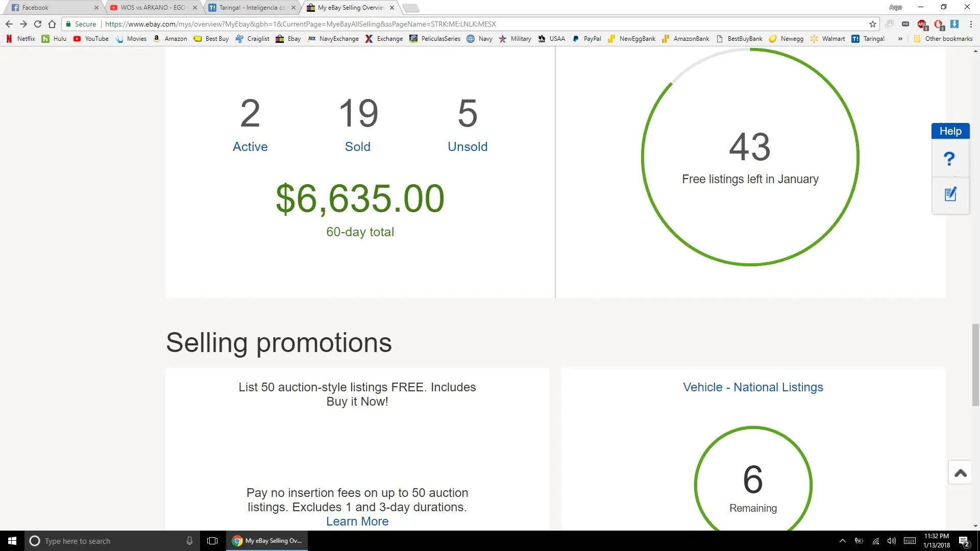Open the Netflix bookmark
980x551 pixels.
21,39
